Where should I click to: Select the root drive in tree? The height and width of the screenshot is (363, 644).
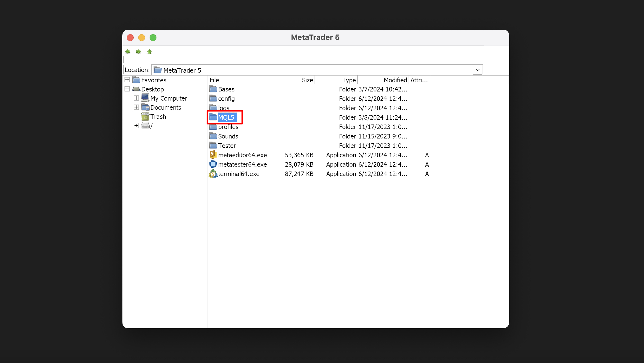pos(151,126)
